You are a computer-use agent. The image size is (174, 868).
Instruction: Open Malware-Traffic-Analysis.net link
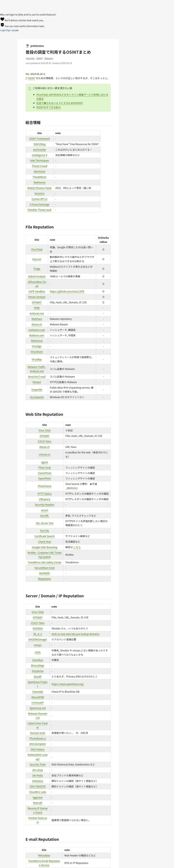click(x=37, y=369)
